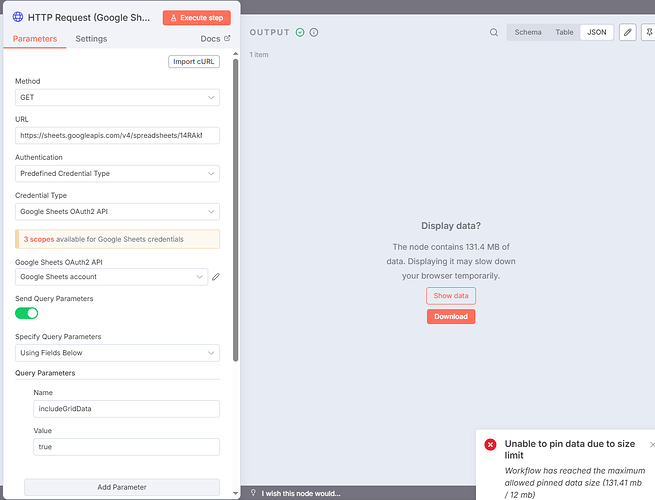The image size is (655, 500).
Task: Click the 'Unable to pin data due to size limit' title
Action: (570, 449)
